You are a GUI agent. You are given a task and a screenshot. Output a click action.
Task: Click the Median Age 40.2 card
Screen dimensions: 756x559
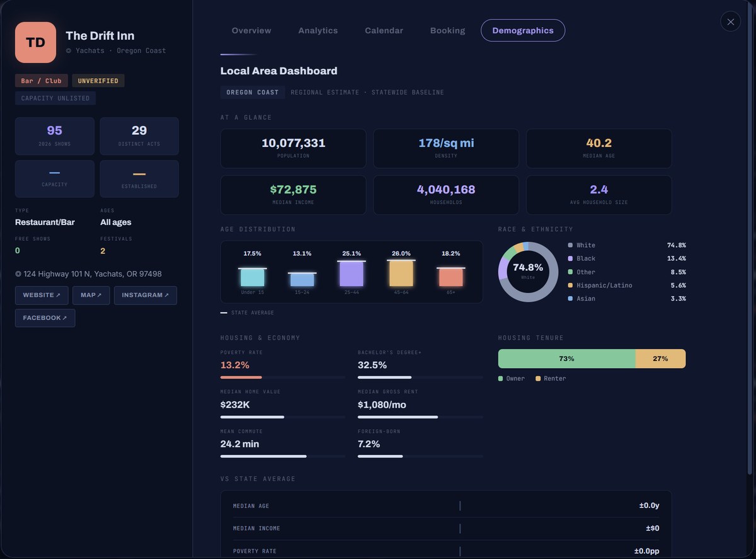[599, 149]
